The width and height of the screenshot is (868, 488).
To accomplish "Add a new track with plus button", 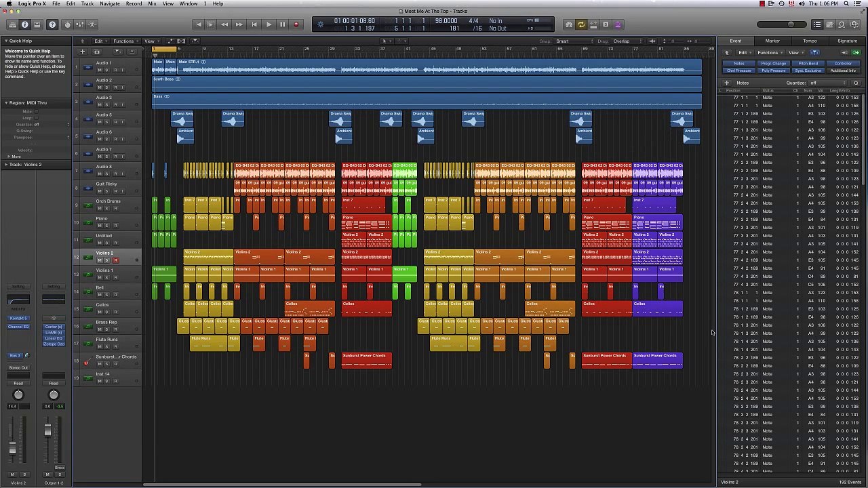I will click(83, 52).
